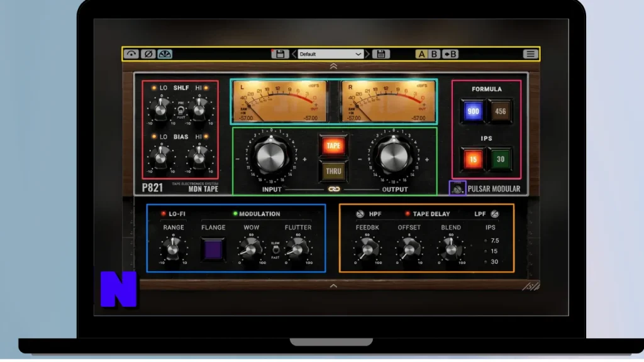The image size is (644, 362).
Task: Collapse the toolbar with the double chevron
Action: click(333, 66)
